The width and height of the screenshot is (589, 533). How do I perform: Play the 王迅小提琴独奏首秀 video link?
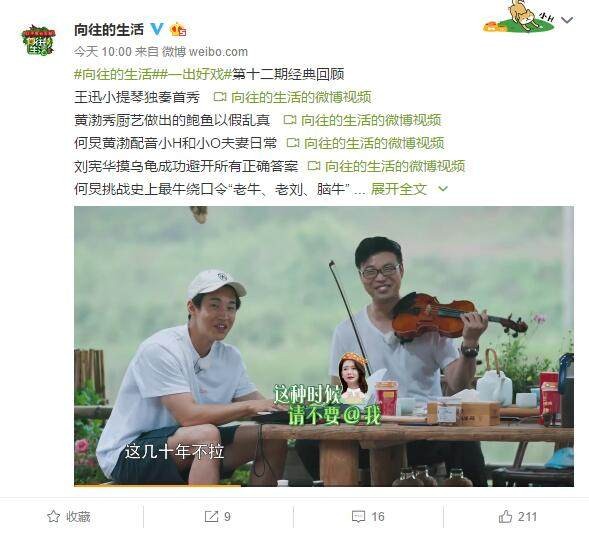[x=292, y=97]
